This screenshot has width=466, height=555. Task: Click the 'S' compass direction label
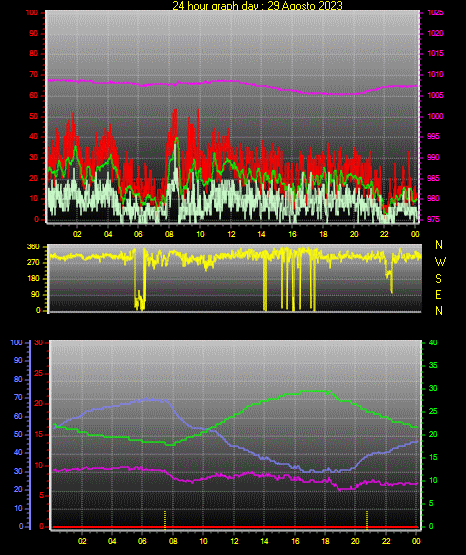point(438,279)
